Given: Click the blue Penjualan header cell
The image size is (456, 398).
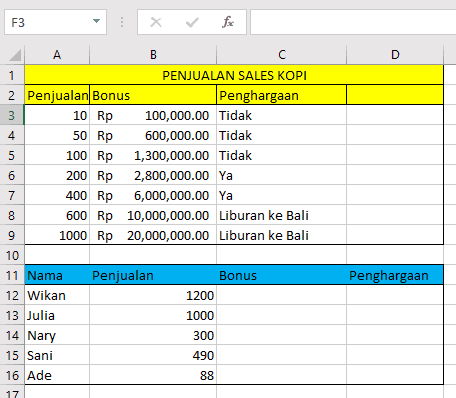Looking at the screenshot, I should point(153,275).
